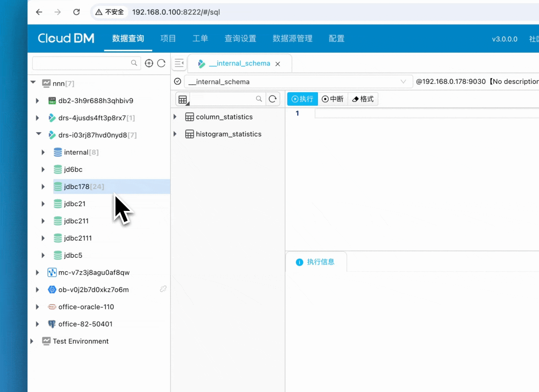The image size is (539, 392).
Task: Select jdbc2111 in the tree
Action: click(x=78, y=238)
